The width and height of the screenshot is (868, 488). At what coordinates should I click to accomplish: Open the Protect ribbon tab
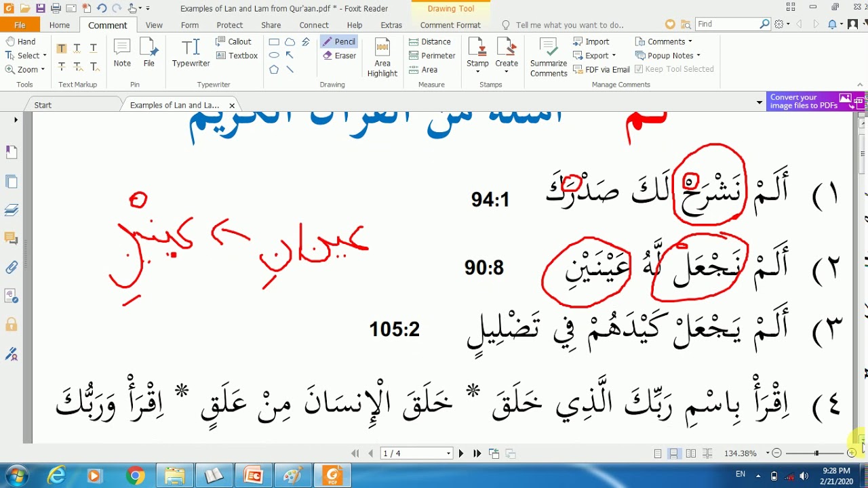pos(230,25)
